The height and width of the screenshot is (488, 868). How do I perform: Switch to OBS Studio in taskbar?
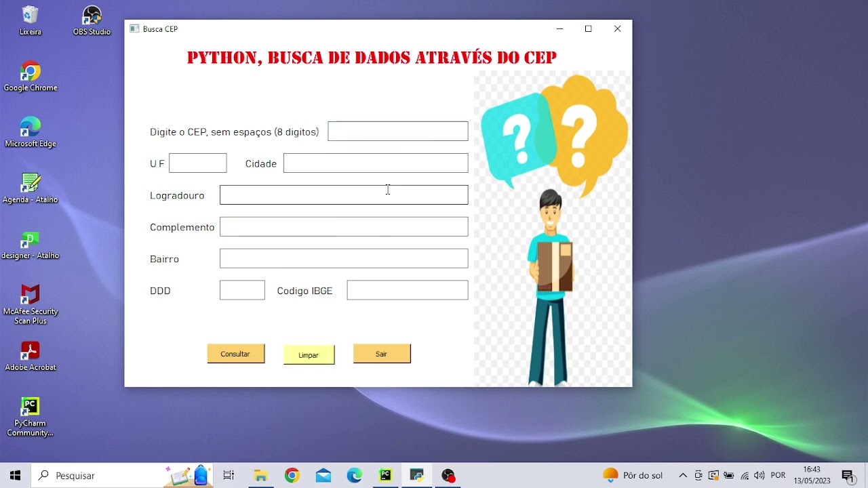click(x=448, y=475)
